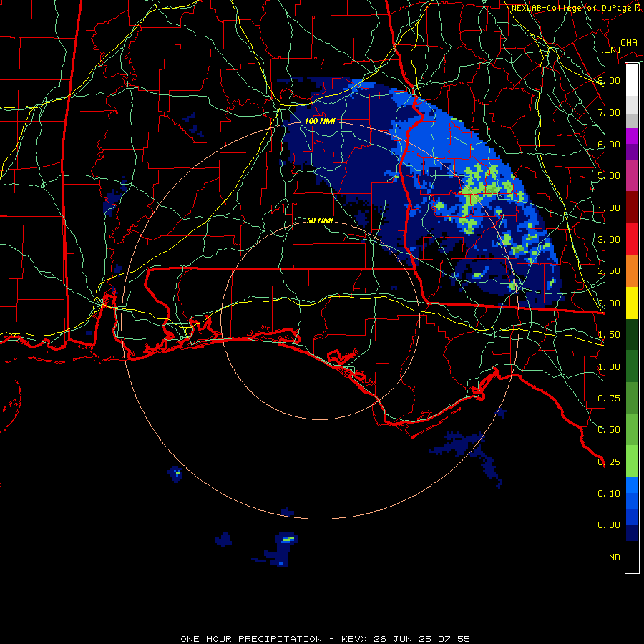This screenshot has height=644, width=644.
Task: Click the "26 JUN 25 07:55" timestamp
Action: coord(421,639)
